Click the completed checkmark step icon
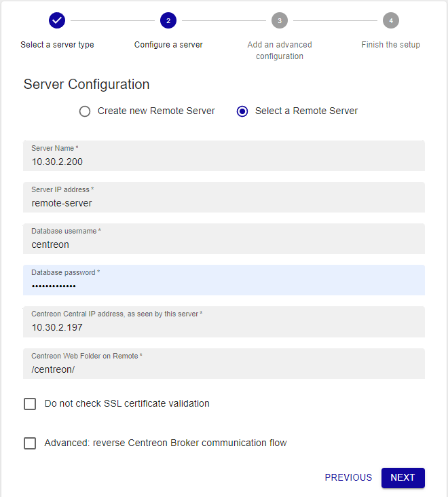Screen dimensions: 448x497 [x=57, y=20]
